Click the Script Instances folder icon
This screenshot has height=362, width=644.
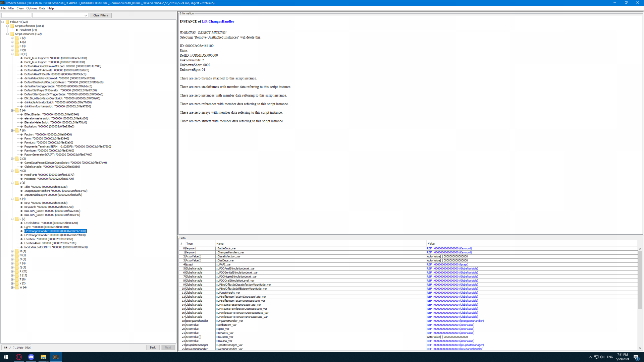click(x=12, y=34)
